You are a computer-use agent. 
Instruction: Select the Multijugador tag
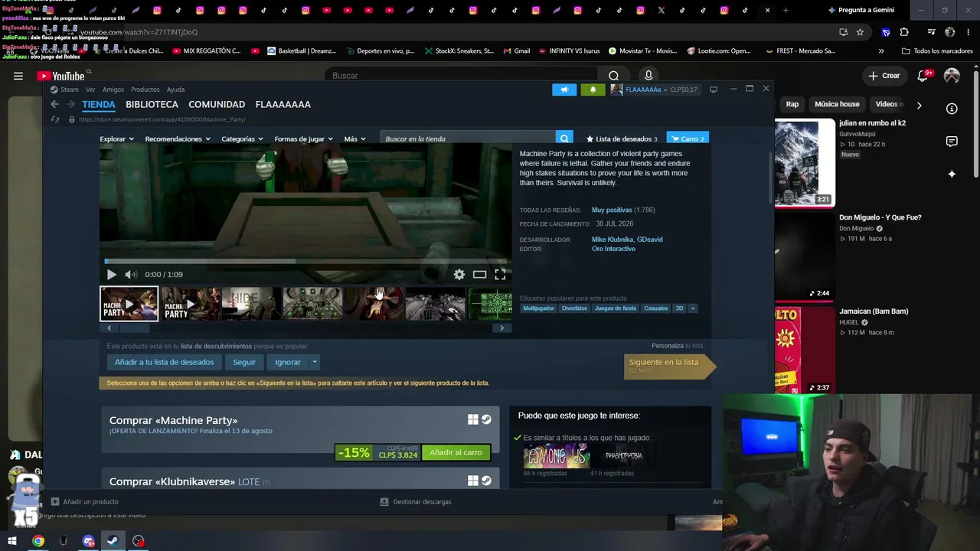[x=539, y=308]
